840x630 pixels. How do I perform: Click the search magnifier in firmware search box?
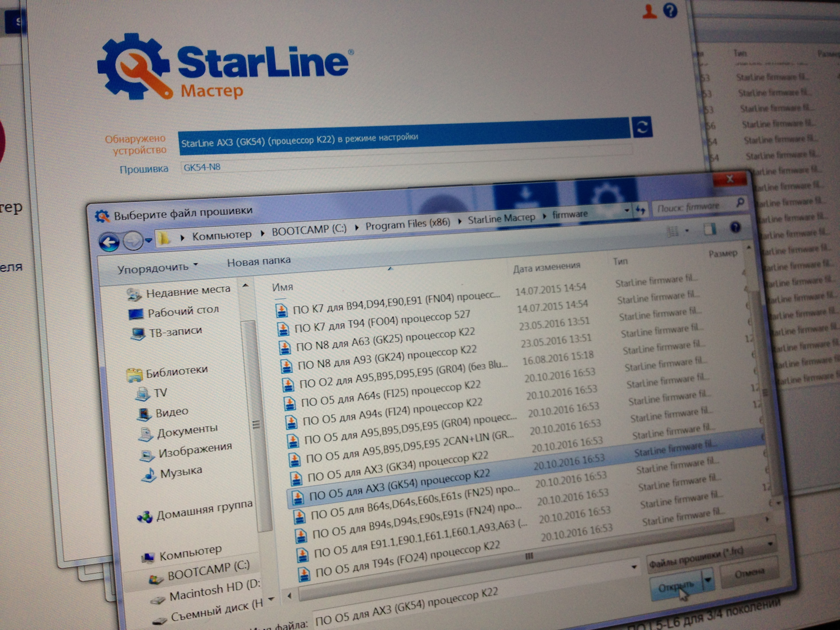pyautogui.click(x=740, y=202)
